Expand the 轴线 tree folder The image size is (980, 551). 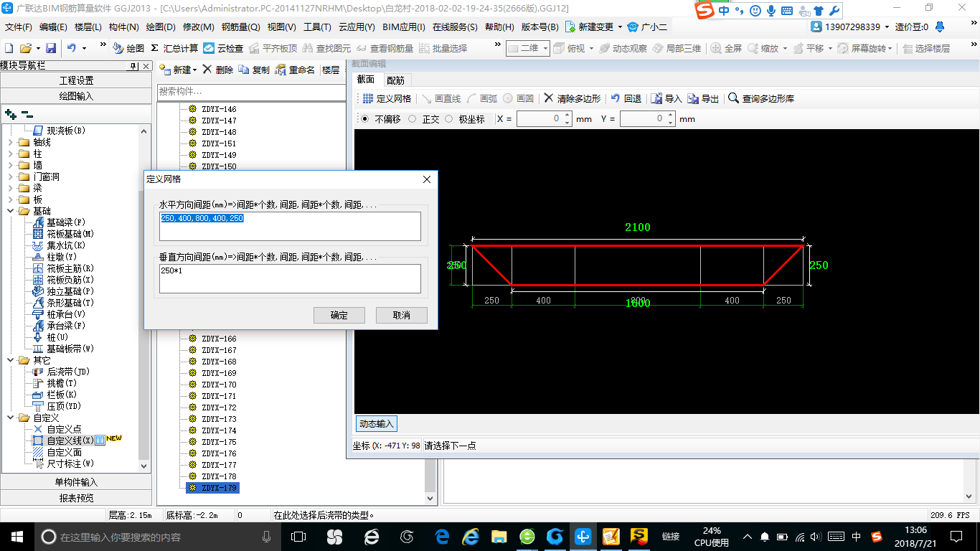(11, 142)
